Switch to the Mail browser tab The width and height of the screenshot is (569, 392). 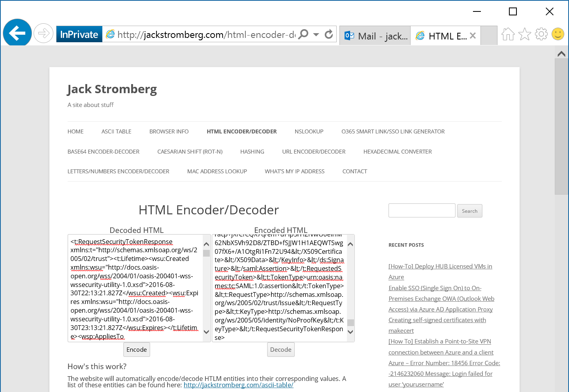[x=375, y=36]
